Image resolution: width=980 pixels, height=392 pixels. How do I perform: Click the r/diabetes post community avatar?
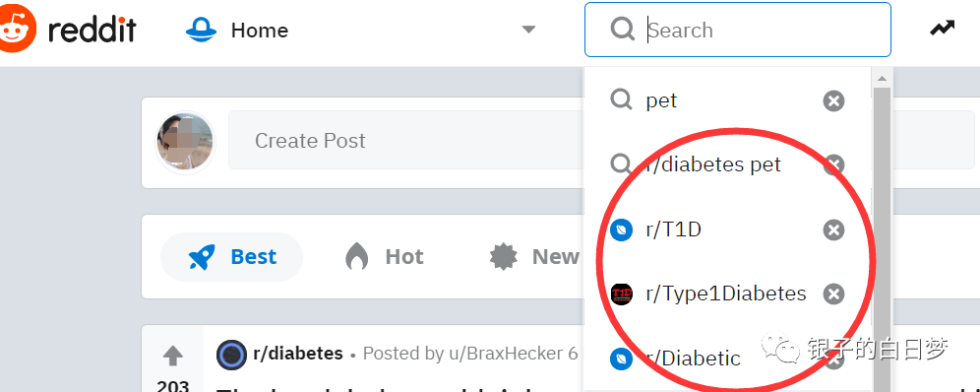pos(232,356)
